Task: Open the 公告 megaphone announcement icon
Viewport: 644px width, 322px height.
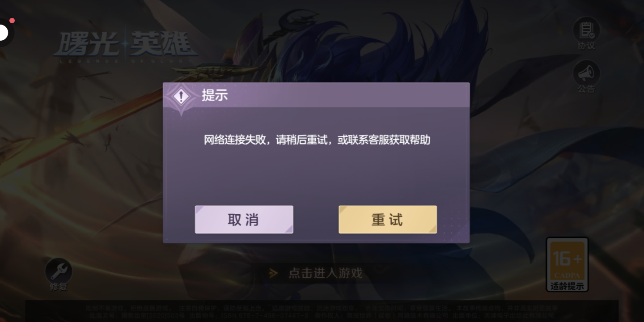Action: [x=586, y=73]
